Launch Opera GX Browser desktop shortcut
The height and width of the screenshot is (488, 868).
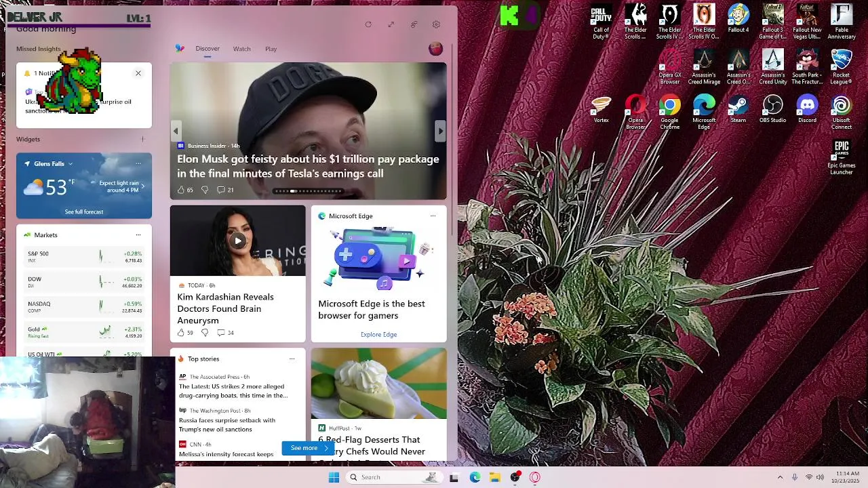670,68
